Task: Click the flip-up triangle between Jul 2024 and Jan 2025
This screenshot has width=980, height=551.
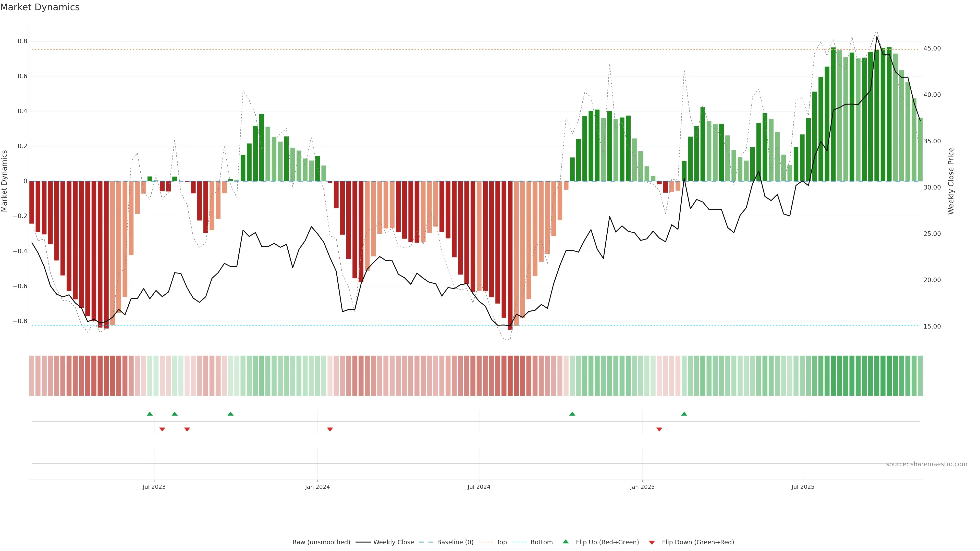Action: click(572, 414)
